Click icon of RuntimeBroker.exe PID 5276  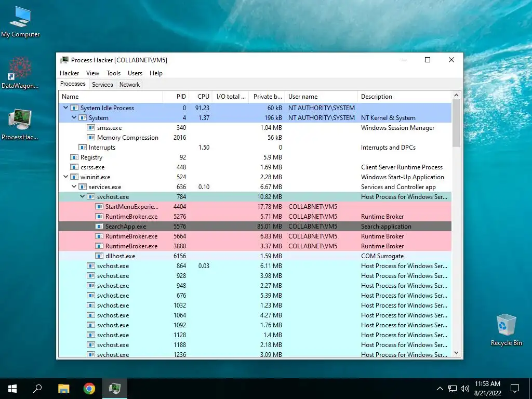[99, 217]
